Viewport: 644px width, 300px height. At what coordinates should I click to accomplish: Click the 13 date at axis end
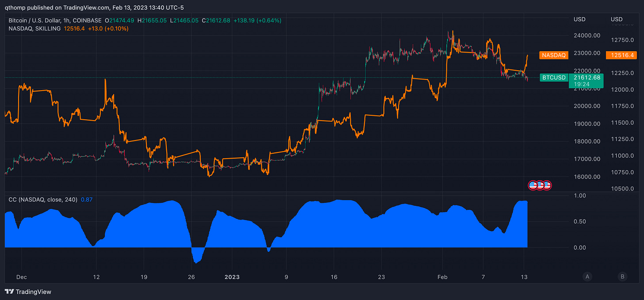point(525,277)
